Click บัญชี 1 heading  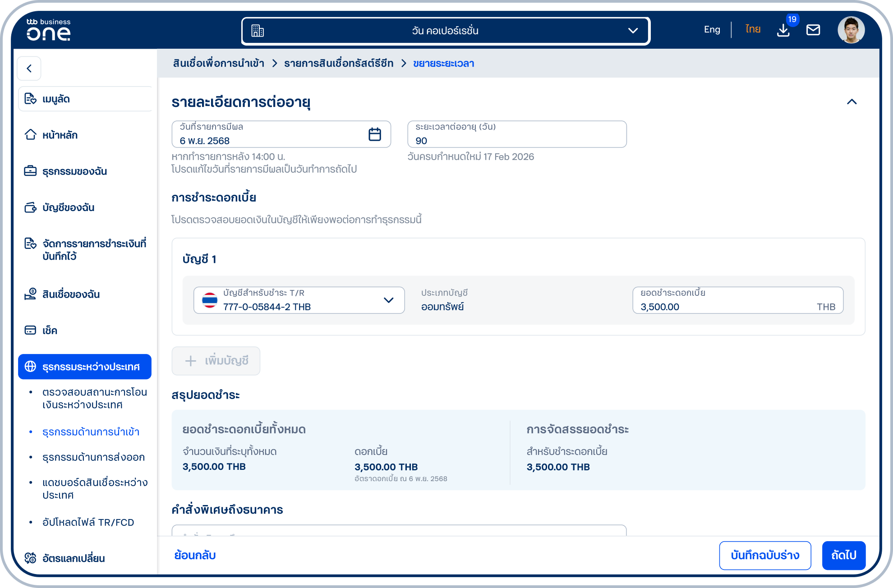pyautogui.click(x=199, y=259)
